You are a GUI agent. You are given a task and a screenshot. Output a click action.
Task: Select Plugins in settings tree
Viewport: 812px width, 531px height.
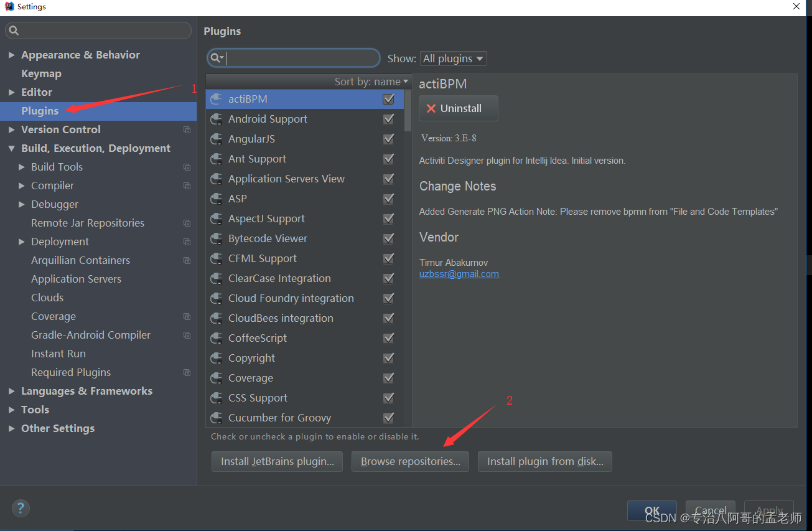coord(40,111)
